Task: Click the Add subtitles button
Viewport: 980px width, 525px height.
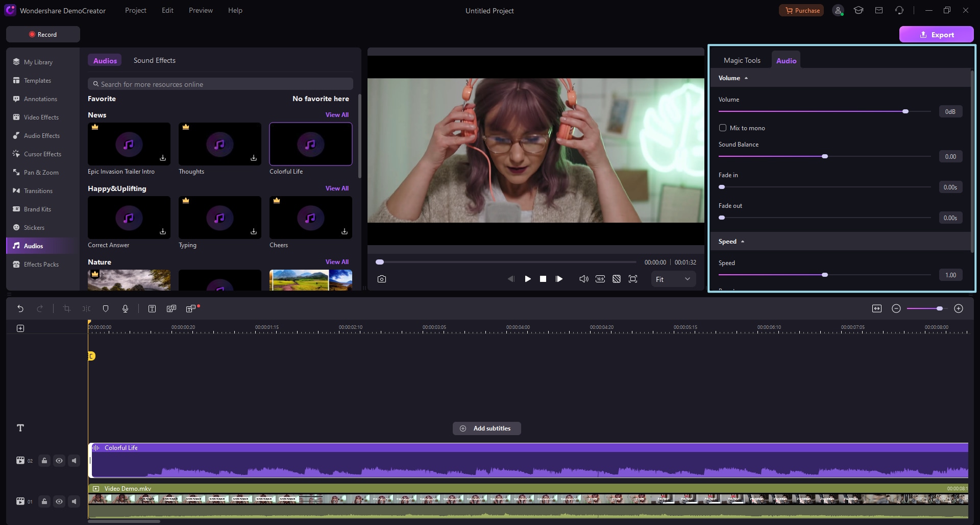Action: click(x=487, y=428)
